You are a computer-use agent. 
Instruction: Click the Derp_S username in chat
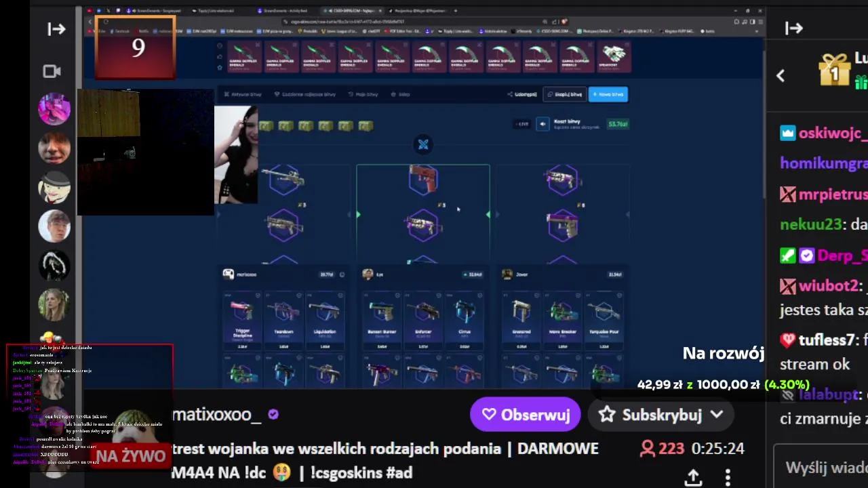click(x=842, y=256)
